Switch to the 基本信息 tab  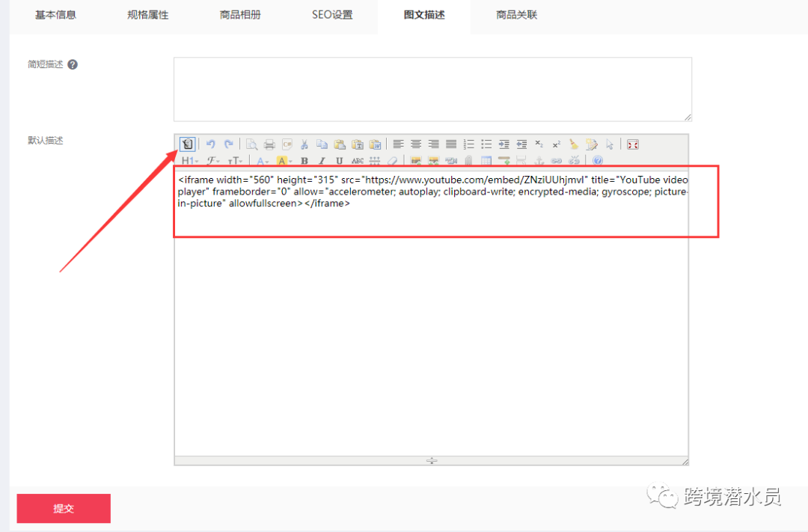tap(55, 15)
